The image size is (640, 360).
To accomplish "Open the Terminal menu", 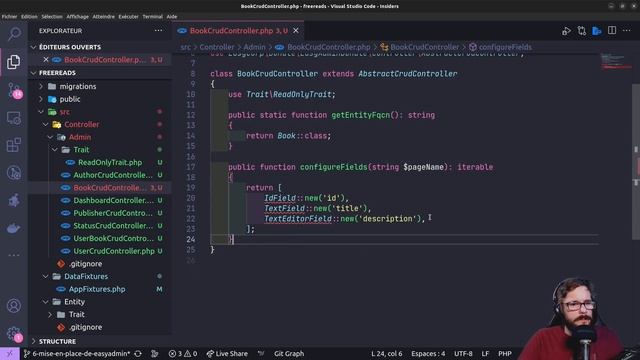I will (x=153, y=17).
